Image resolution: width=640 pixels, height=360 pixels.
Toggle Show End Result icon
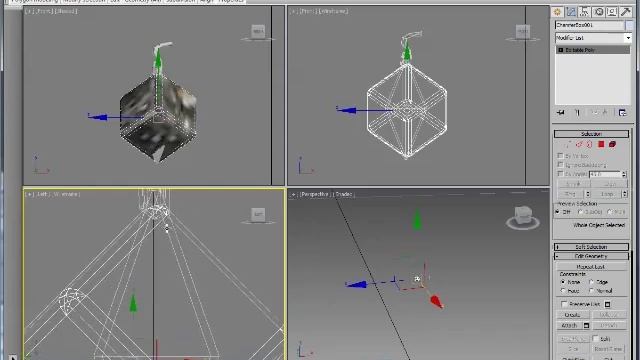[578, 113]
